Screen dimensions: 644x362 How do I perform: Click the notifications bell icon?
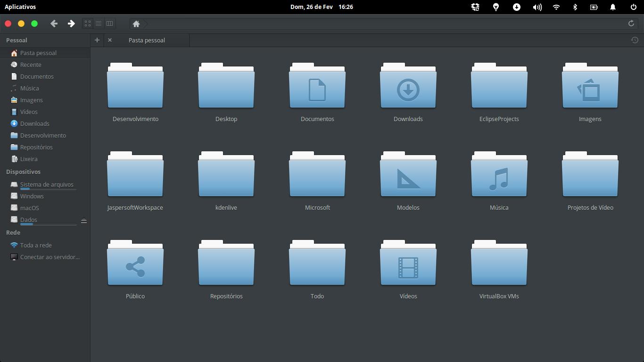(613, 7)
